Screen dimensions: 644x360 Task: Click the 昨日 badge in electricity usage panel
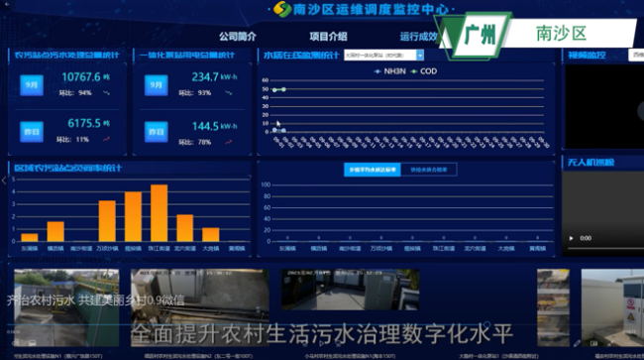157,132
